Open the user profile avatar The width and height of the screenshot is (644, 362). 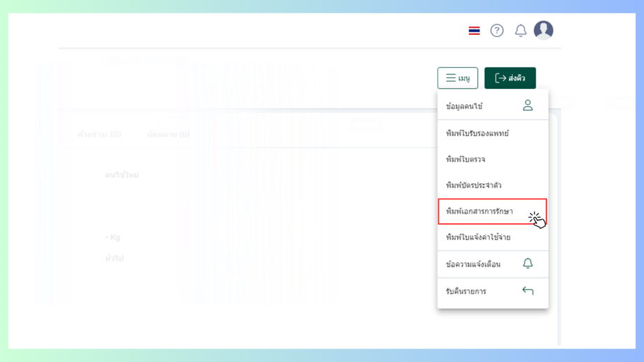click(x=543, y=30)
